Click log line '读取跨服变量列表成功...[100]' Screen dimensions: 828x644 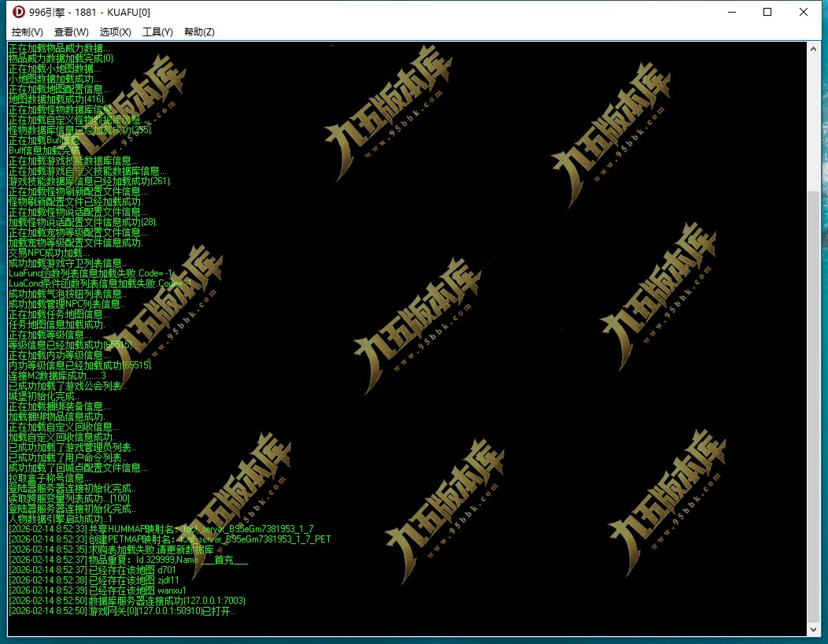pos(69,498)
